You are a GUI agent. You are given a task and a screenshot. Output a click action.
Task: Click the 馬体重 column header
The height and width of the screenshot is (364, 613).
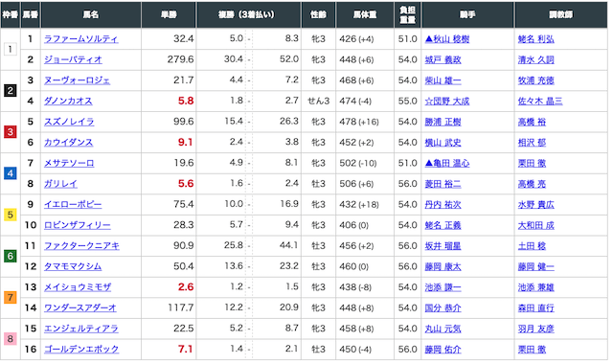tap(365, 15)
